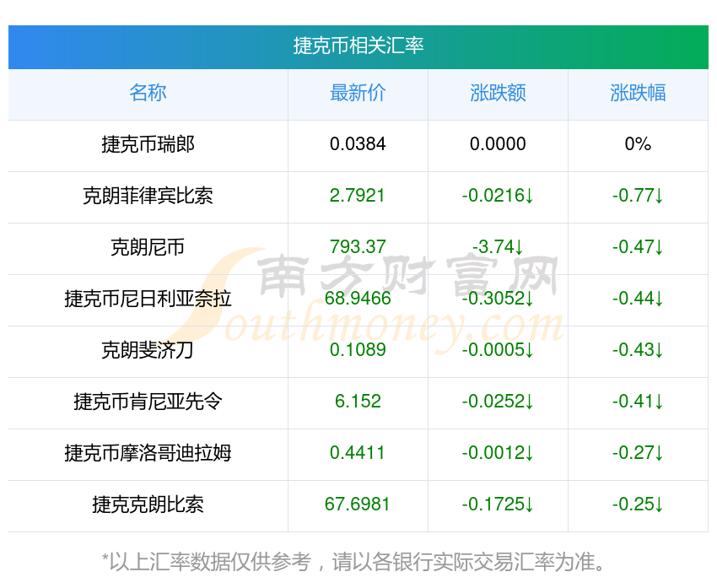This screenshot has width=717, height=588.
Task: Select the 克朗斐济刀 row name
Action: click(x=148, y=350)
